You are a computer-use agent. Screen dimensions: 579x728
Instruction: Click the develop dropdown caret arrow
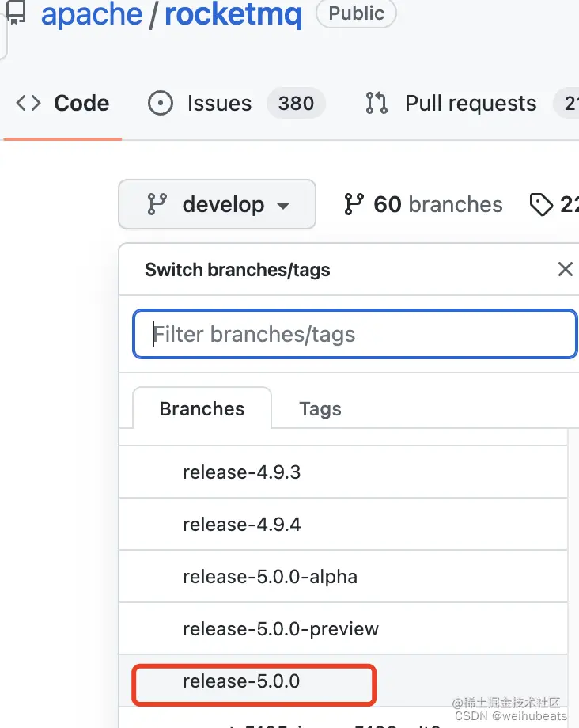click(x=283, y=206)
